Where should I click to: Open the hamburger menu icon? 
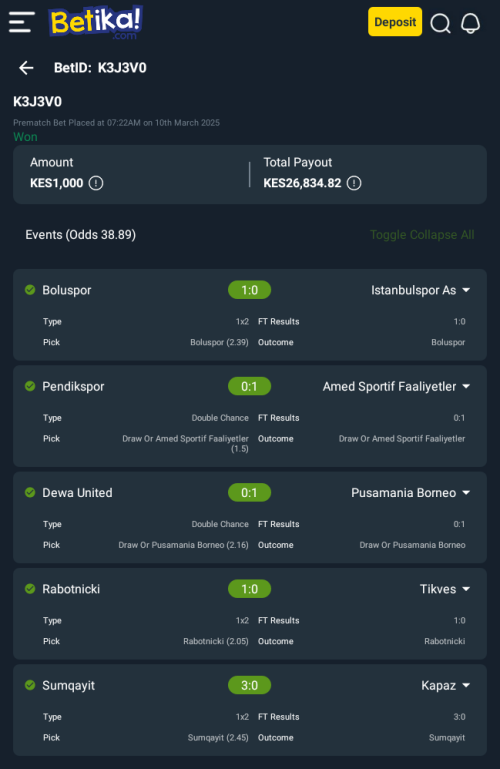pos(22,22)
